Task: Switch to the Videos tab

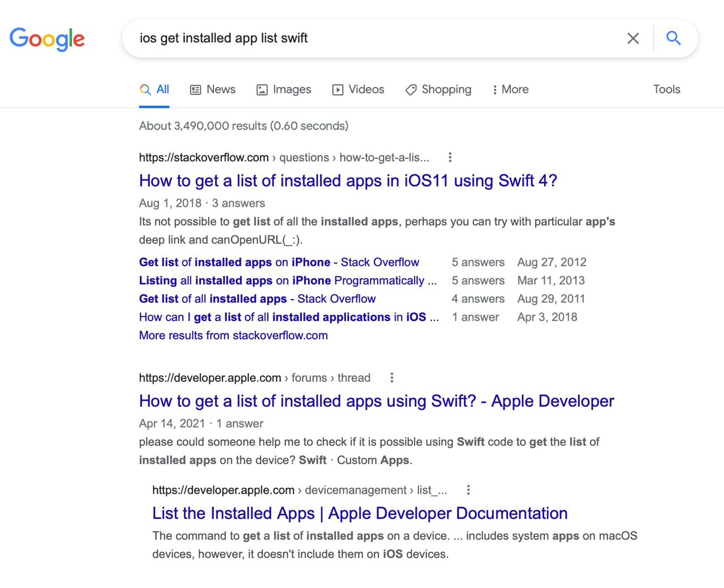Action: point(358,89)
